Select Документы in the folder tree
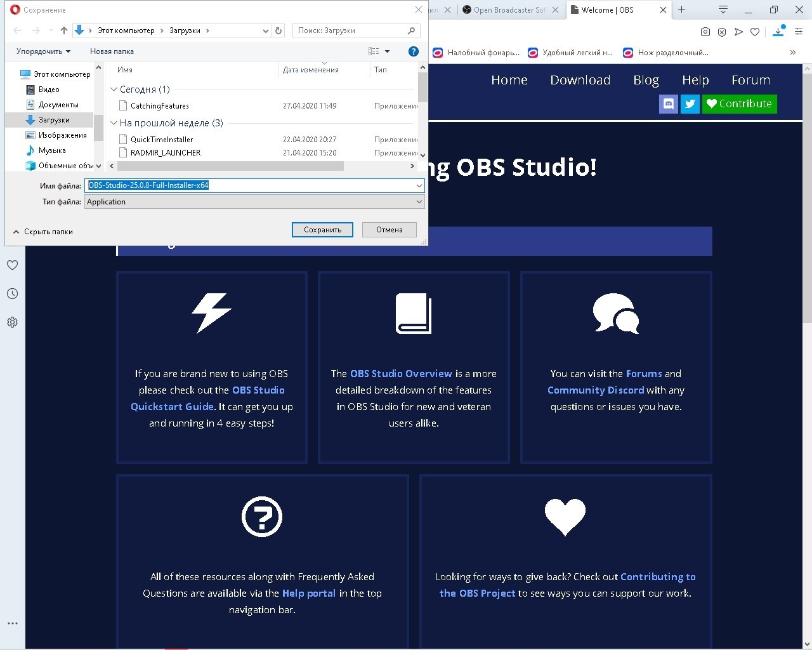The image size is (812, 650). point(58,105)
